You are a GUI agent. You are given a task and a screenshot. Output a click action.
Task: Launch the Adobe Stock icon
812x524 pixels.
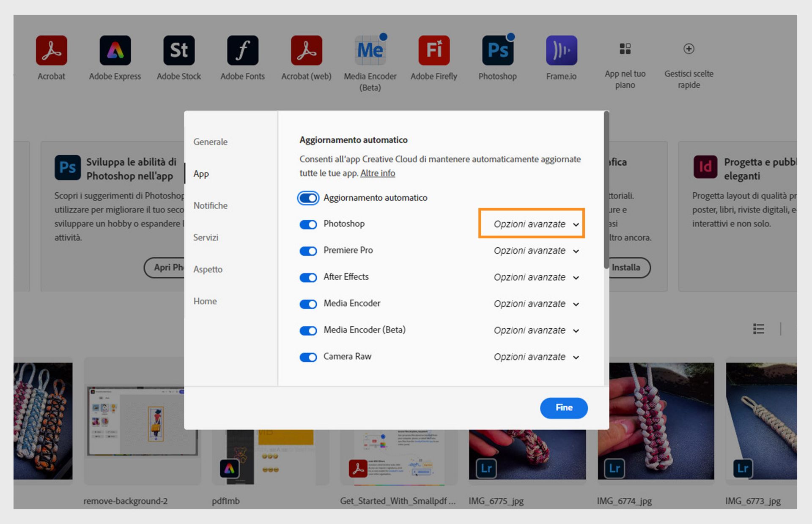pyautogui.click(x=179, y=51)
